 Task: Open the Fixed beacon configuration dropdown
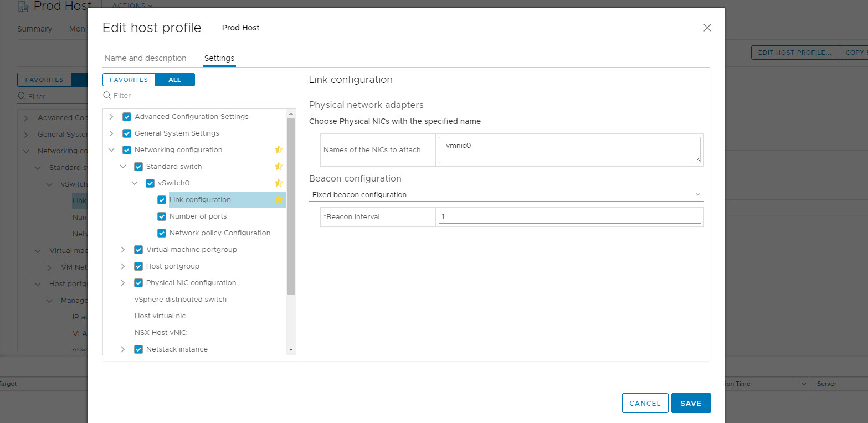(506, 195)
